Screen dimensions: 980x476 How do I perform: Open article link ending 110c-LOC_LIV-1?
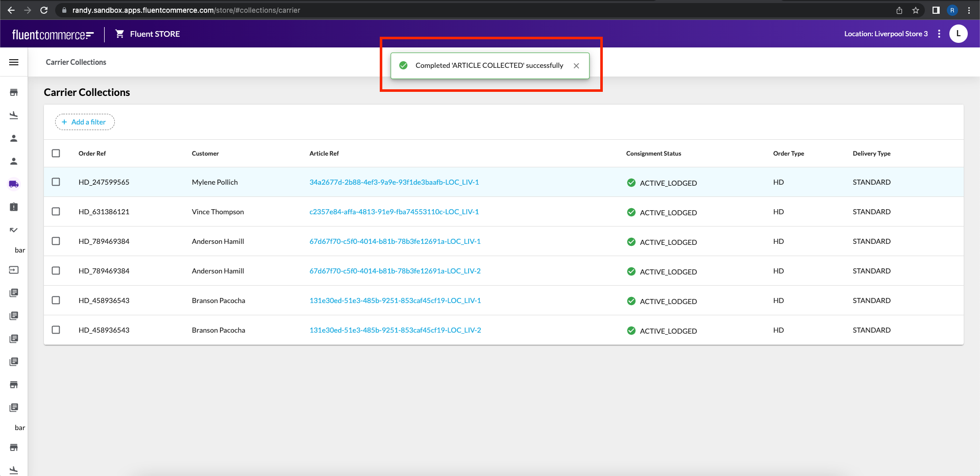pos(394,212)
